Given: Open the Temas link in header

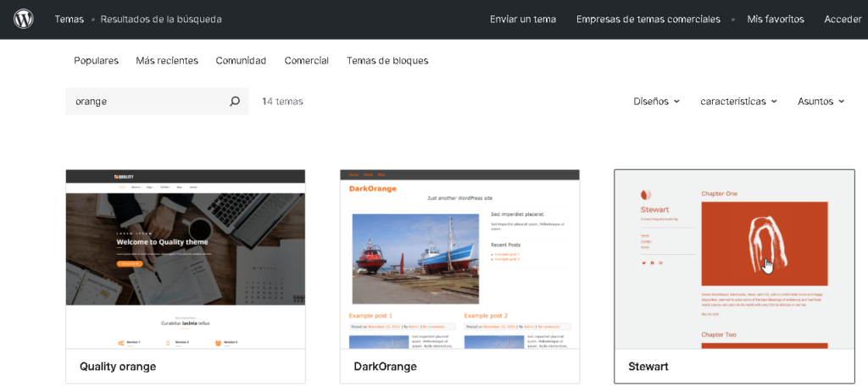Looking at the screenshot, I should click(70, 19).
